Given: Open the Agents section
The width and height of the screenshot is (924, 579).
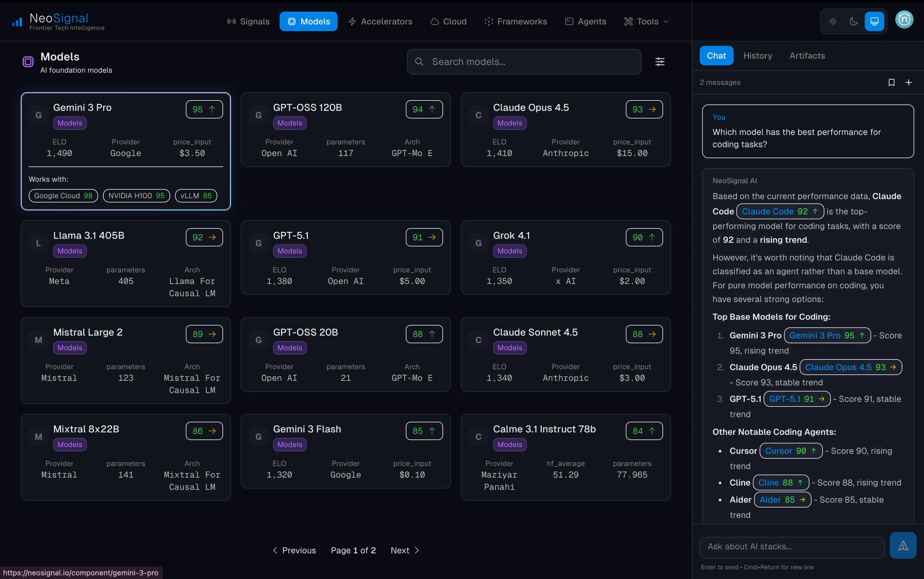Looking at the screenshot, I should (586, 21).
